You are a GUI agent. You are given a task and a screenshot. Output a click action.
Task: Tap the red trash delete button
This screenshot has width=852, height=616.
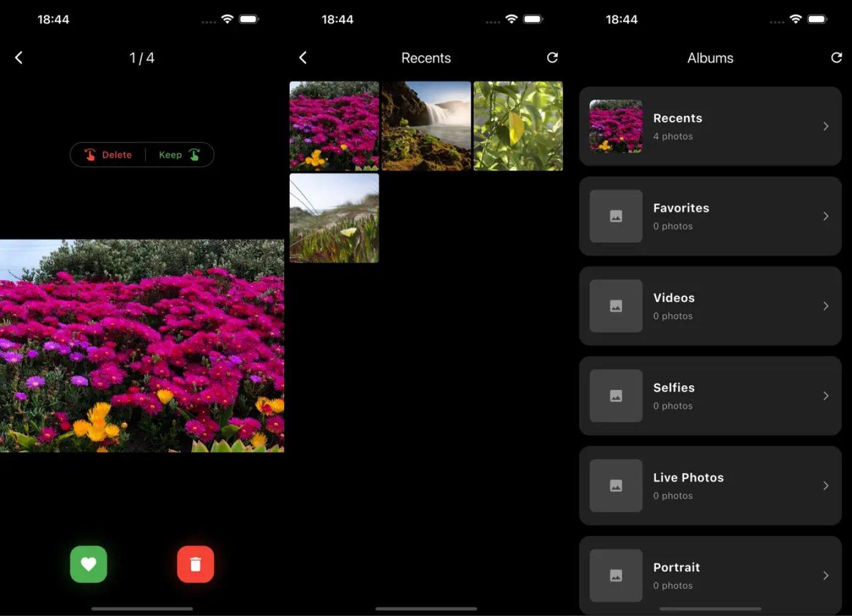195,564
